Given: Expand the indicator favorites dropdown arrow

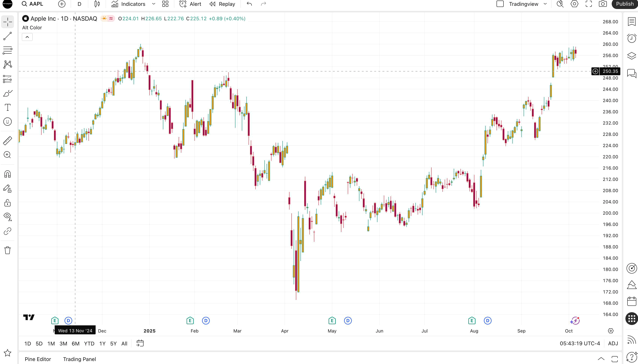Looking at the screenshot, I should click(154, 4).
